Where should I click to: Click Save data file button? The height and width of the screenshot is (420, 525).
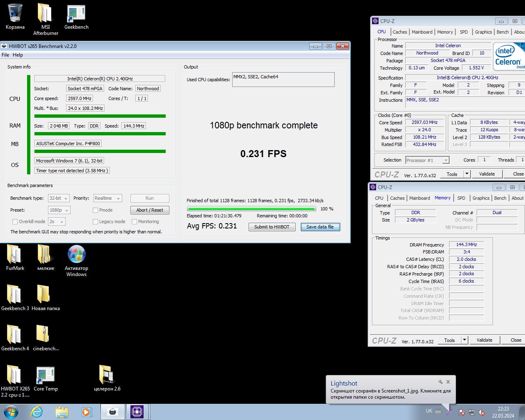pyautogui.click(x=320, y=227)
